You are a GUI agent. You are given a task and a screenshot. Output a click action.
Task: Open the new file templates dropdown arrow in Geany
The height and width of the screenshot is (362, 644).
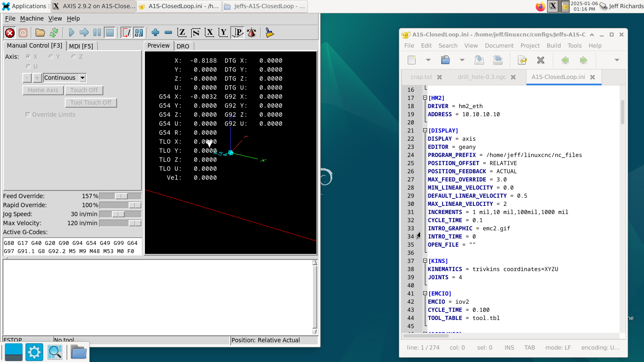pyautogui.click(x=428, y=60)
